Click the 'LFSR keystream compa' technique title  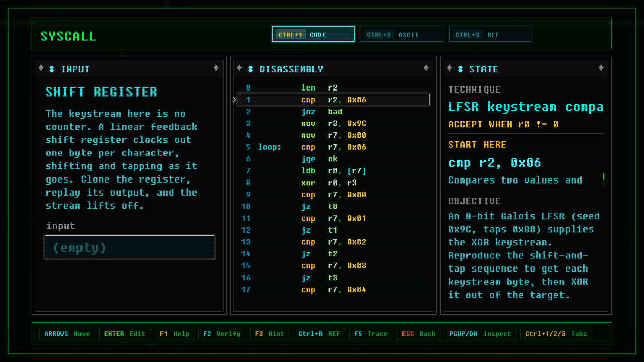pos(526,107)
